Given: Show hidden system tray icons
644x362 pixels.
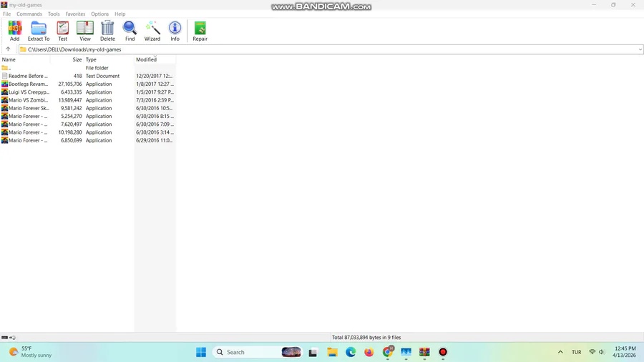Looking at the screenshot, I should point(560,352).
